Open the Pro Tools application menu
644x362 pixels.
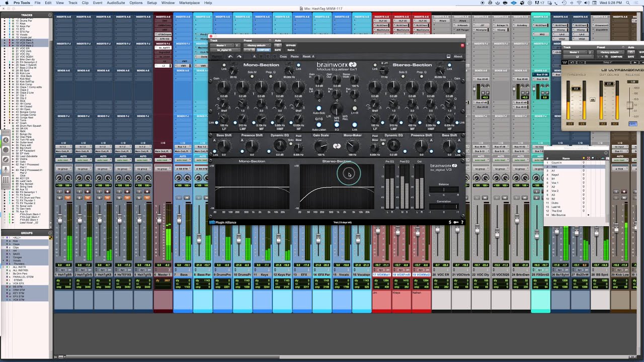[x=21, y=3]
